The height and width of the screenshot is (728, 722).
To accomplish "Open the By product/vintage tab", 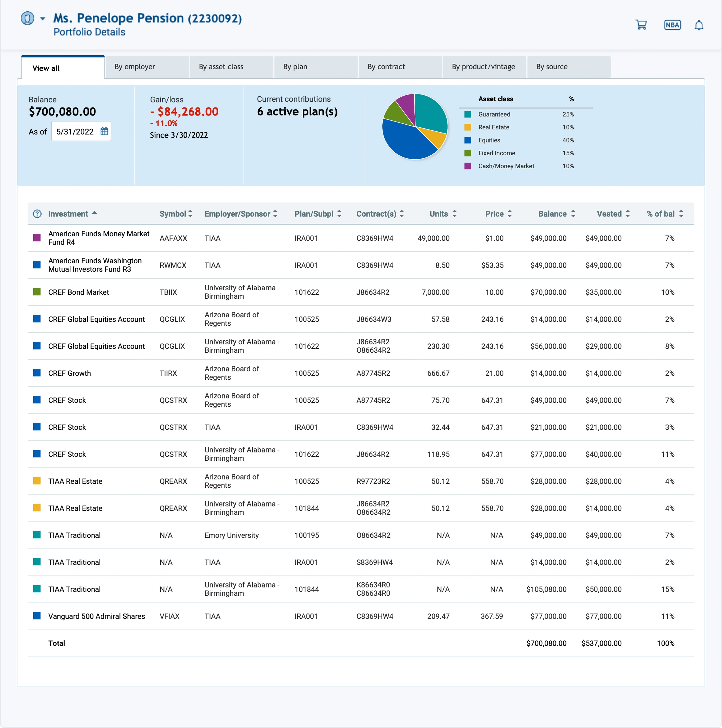I will 484,67.
